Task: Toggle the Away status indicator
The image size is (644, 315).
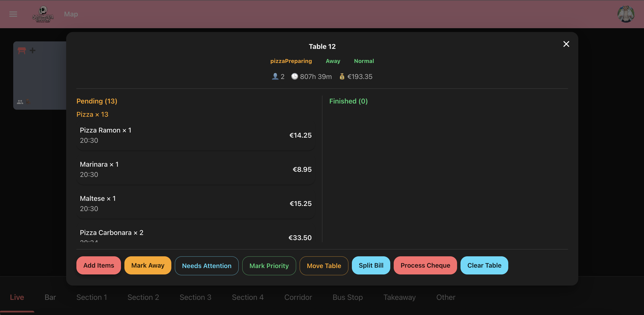Action: click(x=333, y=61)
